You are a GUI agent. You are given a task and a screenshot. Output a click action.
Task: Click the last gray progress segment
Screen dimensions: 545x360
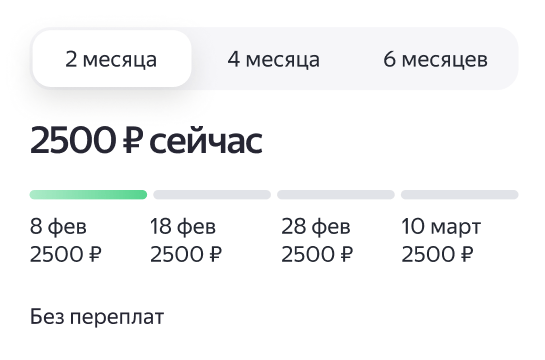click(459, 195)
